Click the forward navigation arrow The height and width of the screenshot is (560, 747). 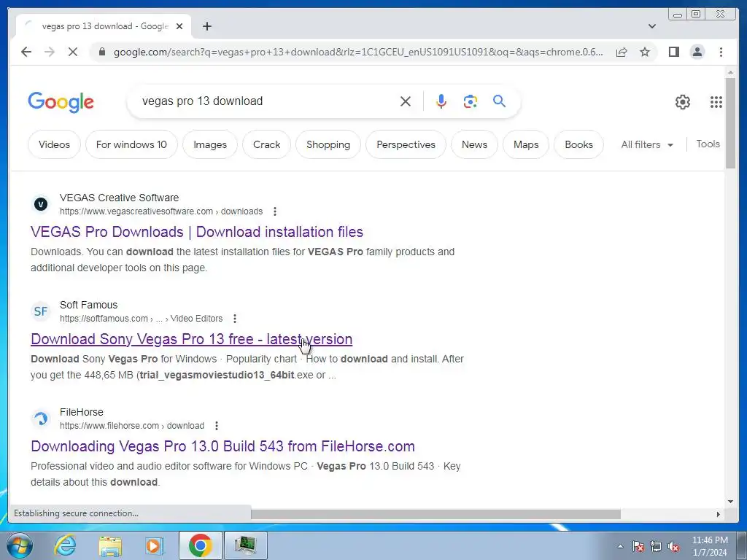tap(50, 52)
